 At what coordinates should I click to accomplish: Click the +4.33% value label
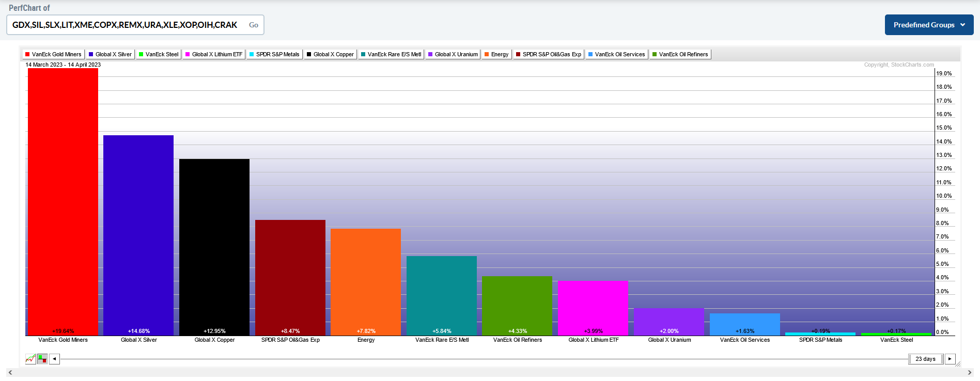[518, 331]
